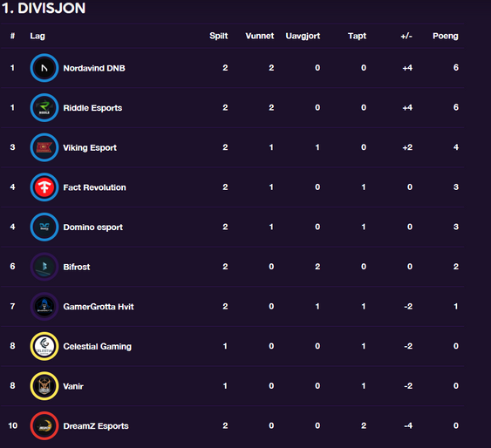Select the Viking Esport logo
This screenshot has width=491, height=448.
[44, 147]
